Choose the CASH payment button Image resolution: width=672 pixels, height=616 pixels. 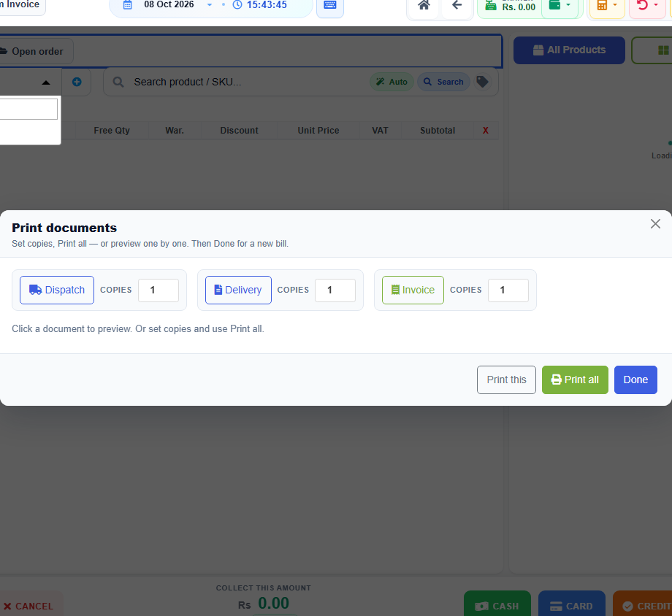pos(497,606)
